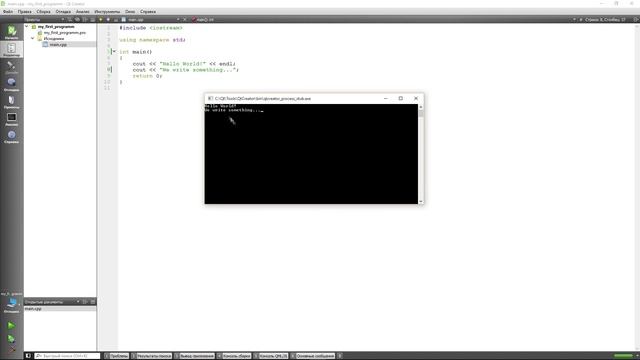Open the Файл menu

click(x=8, y=12)
